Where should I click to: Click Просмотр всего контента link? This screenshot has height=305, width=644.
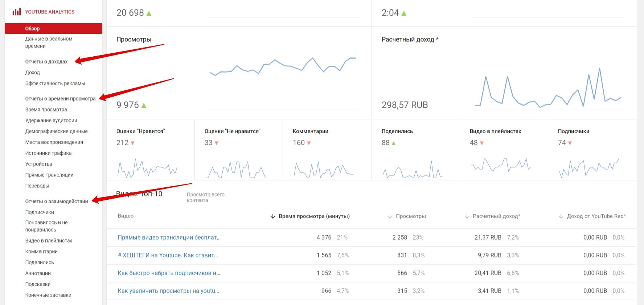coord(206,198)
